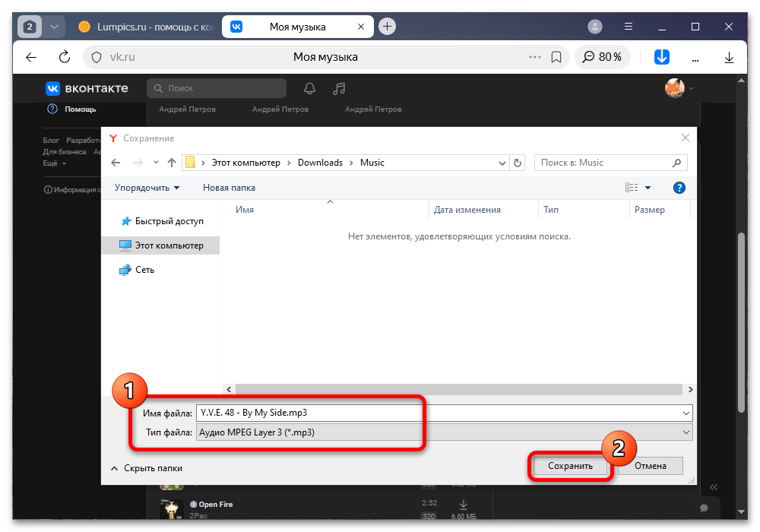This screenshot has width=760, height=532.
Task: Go back in the browser
Action: tap(31, 57)
